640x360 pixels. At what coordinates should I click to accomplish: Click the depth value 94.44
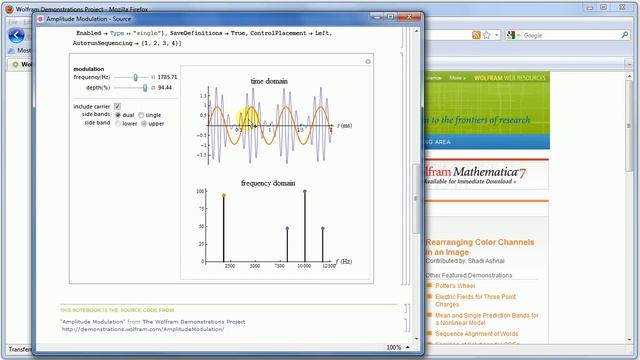[x=165, y=88]
